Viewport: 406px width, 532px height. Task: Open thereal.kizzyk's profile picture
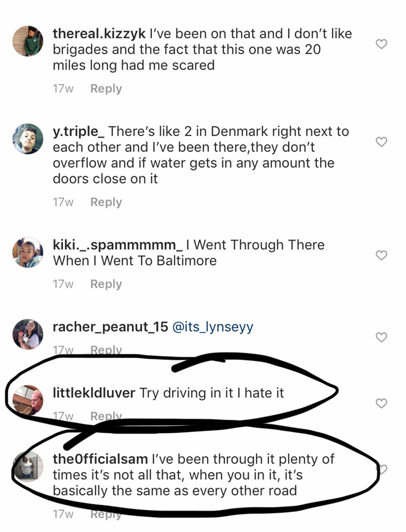click(x=28, y=41)
